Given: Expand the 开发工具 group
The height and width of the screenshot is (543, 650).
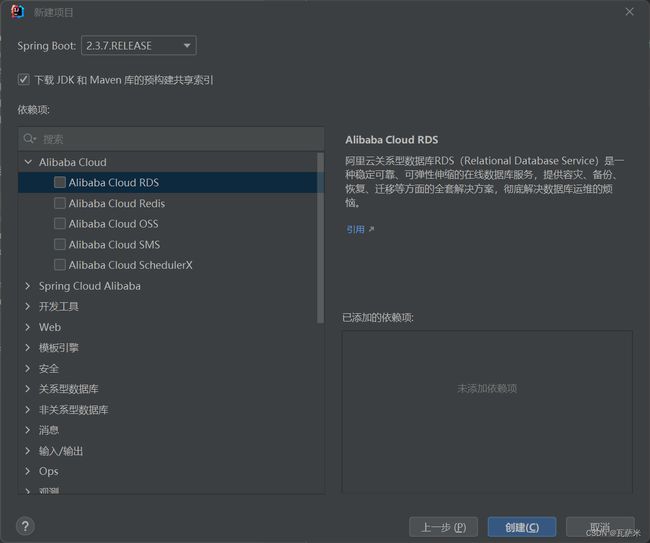Looking at the screenshot, I should pyautogui.click(x=28, y=306).
